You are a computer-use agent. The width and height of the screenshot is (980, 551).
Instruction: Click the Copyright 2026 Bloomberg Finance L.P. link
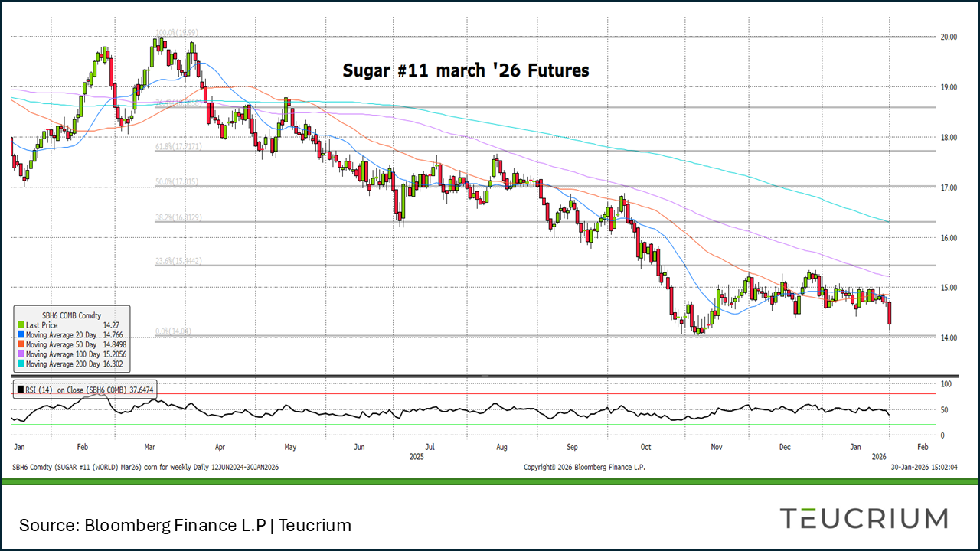point(585,466)
